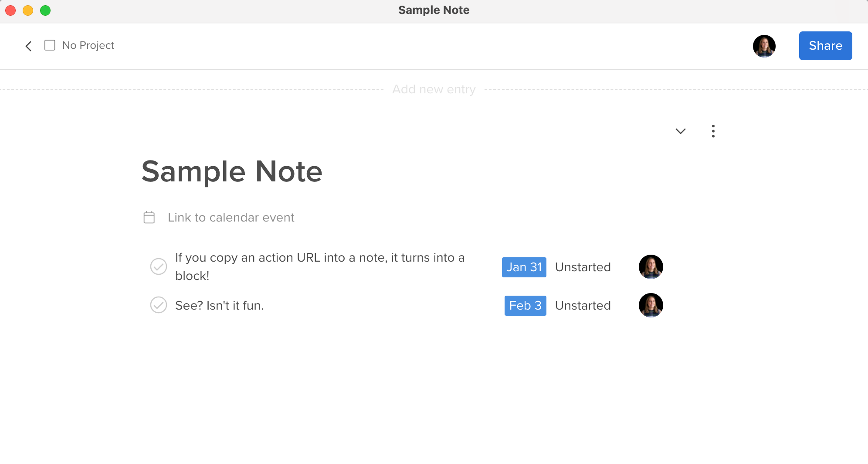Mark 'See? Isn't it fun.' complete
The width and height of the screenshot is (868, 464).
coord(159,305)
